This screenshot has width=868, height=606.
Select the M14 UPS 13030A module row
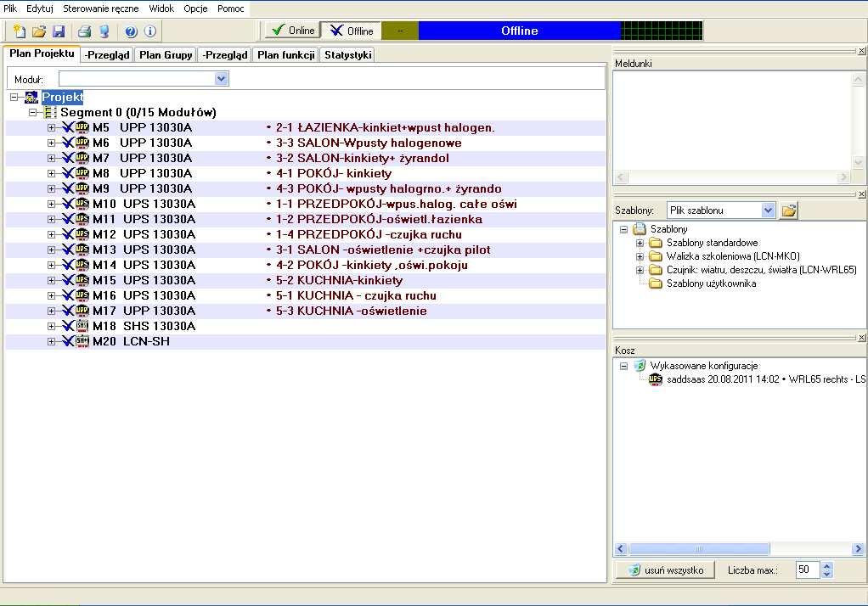[306, 265]
